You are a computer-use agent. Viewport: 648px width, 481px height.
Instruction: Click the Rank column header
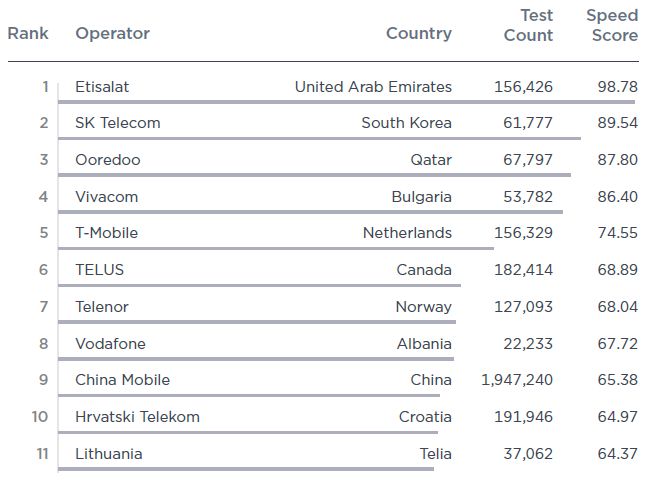coord(28,34)
